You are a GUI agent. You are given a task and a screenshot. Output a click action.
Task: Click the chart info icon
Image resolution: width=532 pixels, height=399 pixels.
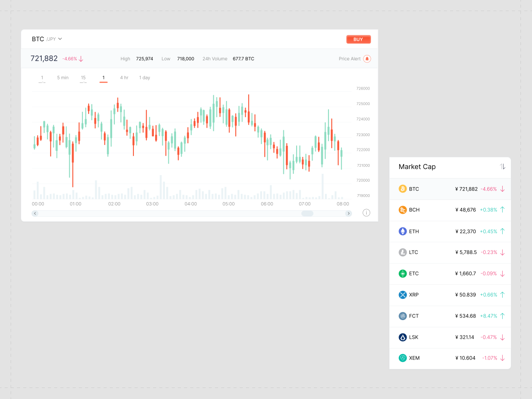click(x=366, y=213)
